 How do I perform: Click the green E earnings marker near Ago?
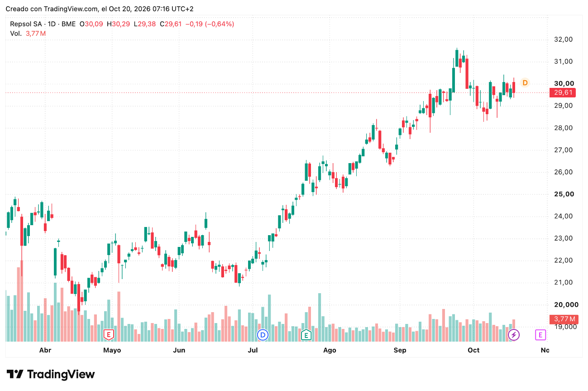click(306, 335)
